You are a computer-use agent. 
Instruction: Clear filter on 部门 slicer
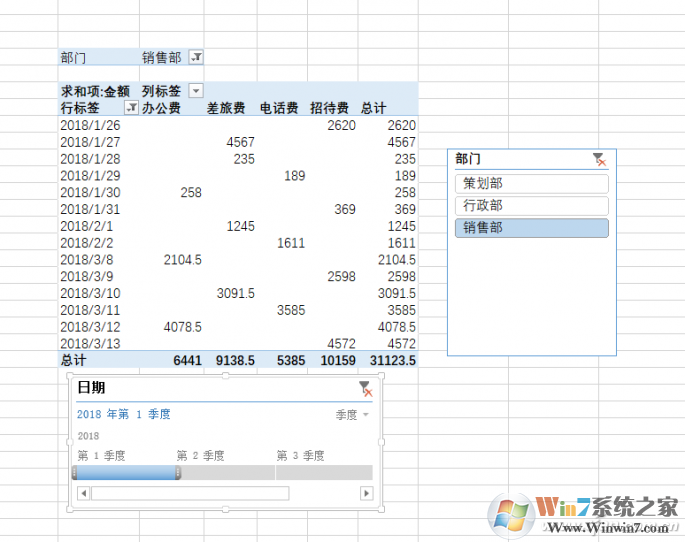pos(599,159)
